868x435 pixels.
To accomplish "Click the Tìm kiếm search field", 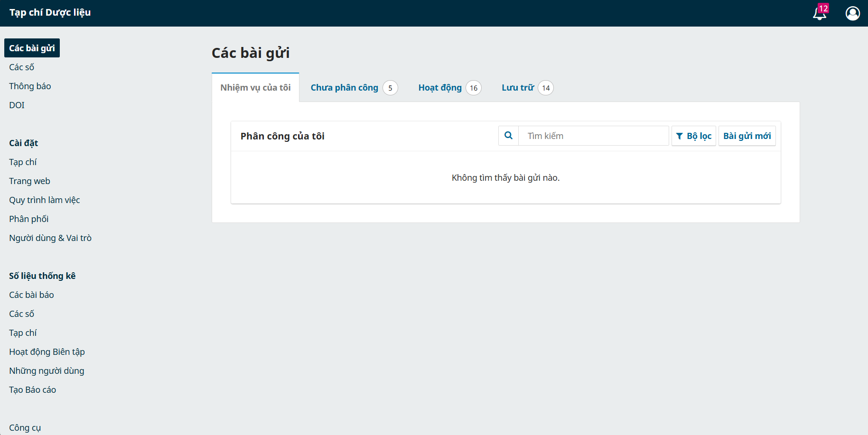I will tap(593, 136).
